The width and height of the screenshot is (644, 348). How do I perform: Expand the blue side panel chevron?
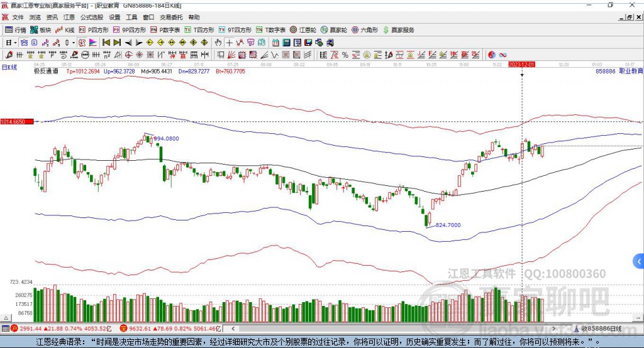coord(639,261)
